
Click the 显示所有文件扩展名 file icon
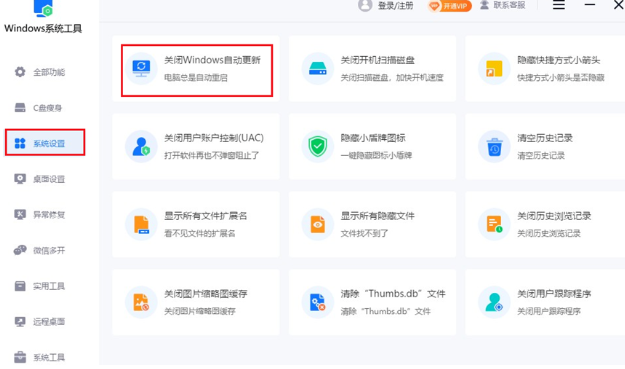141,224
